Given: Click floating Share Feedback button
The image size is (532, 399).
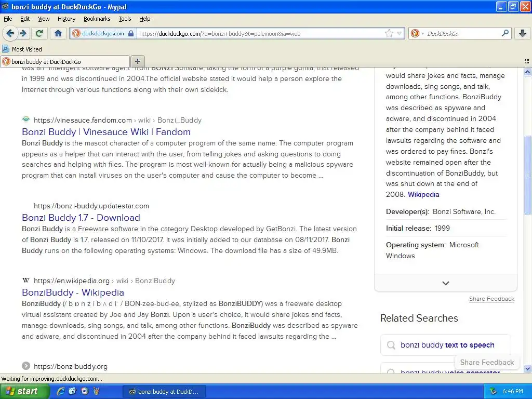Looking at the screenshot, I should click(x=487, y=362).
